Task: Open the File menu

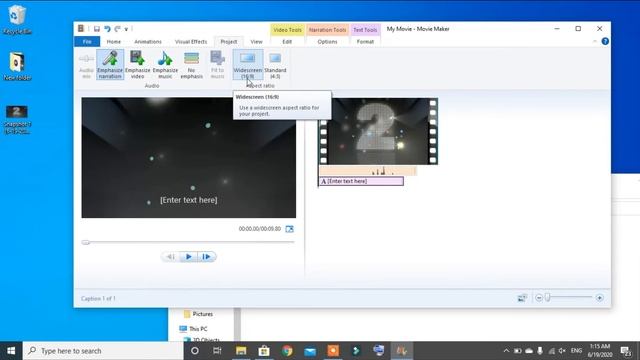Action: coord(87,42)
